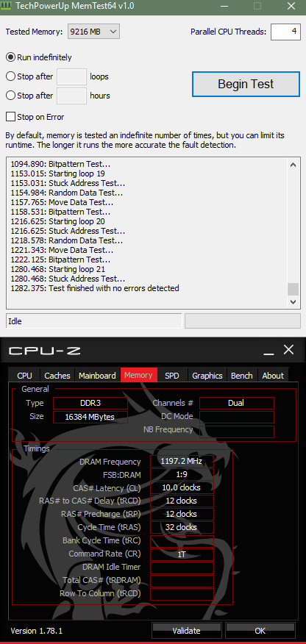Click the OK button in CPU-Z
The width and height of the screenshot is (306, 644).
pos(260,631)
